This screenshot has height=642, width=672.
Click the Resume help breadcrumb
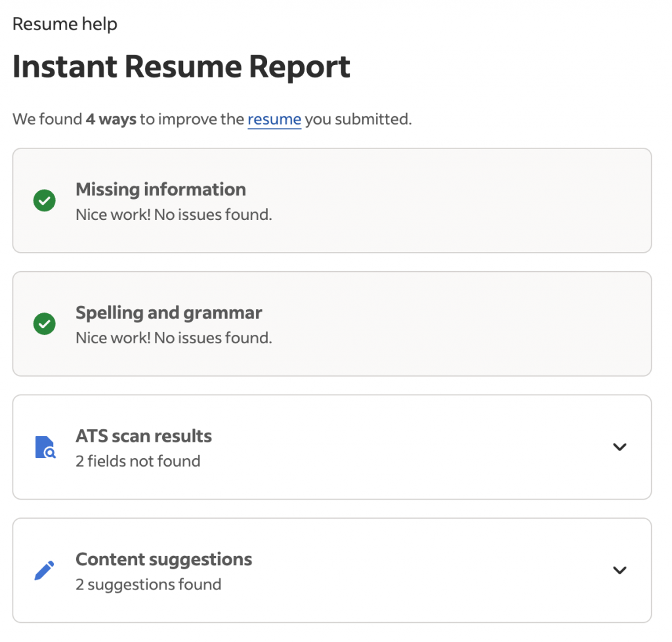pos(64,24)
